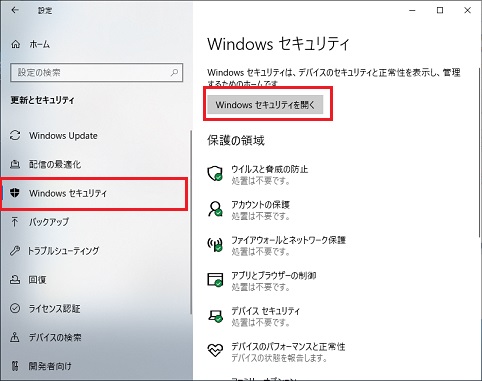Click the バックアップ upload arrow icon

pos(15,221)
